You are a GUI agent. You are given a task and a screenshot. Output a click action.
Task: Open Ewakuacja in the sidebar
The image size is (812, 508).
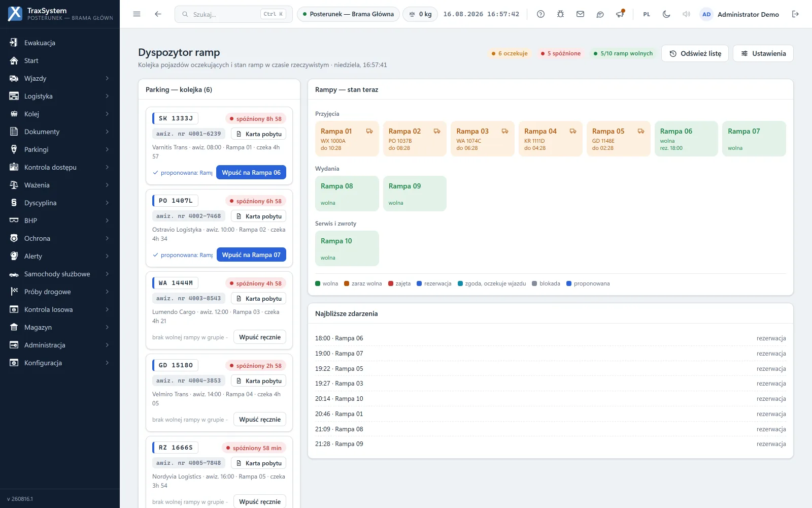point(60,43)
